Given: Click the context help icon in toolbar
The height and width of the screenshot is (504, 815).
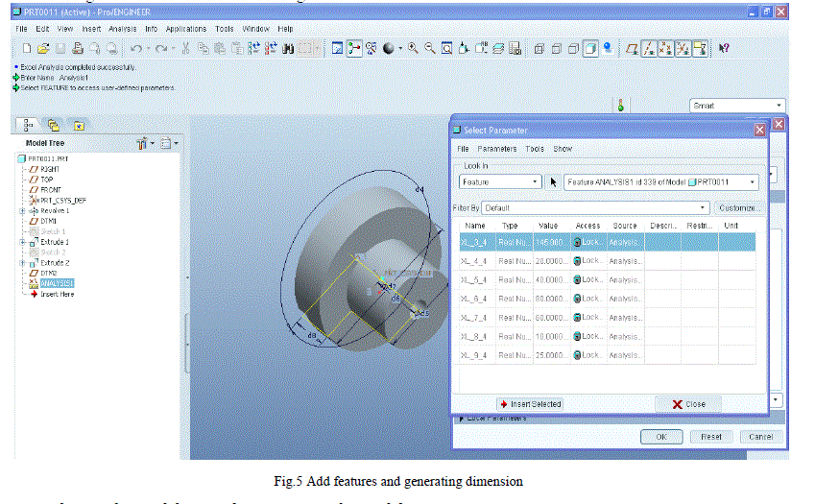Looking at the screenshot, I should click(724, 48).
